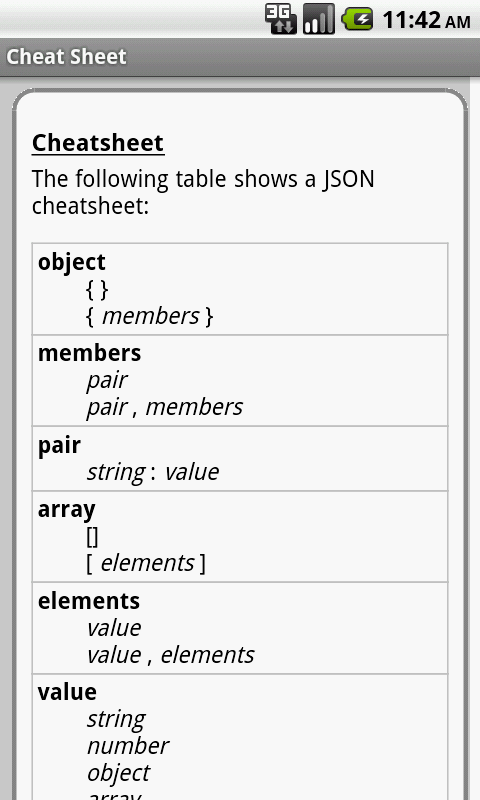This screenshot has height=800, width=480.
Task: Select the bold value term
Action: click(67, 692)
